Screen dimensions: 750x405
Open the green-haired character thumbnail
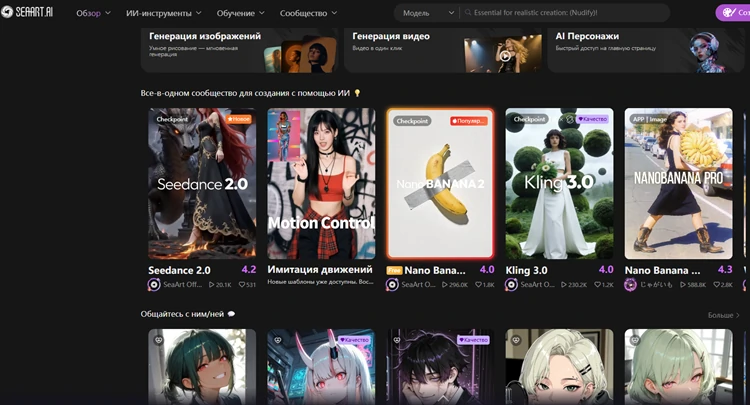[x=202, y=367]
